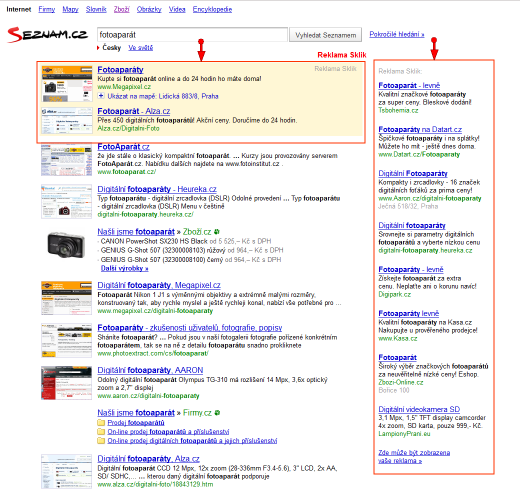The image size is (520, 496).
Task: Click Zde může být zobrazena vaše reklama
Action: [414, 456]
